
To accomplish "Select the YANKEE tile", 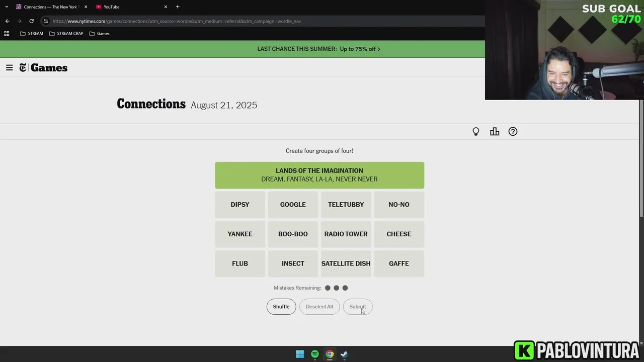I will tap(240, 234).
